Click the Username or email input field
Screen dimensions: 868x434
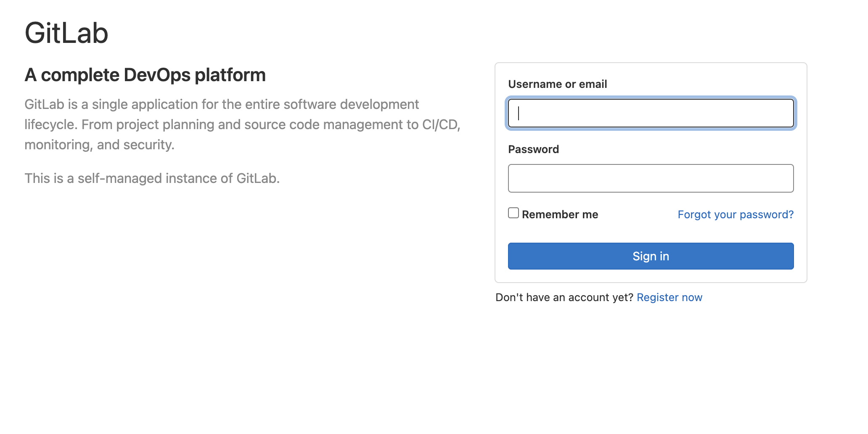point(650,113)
